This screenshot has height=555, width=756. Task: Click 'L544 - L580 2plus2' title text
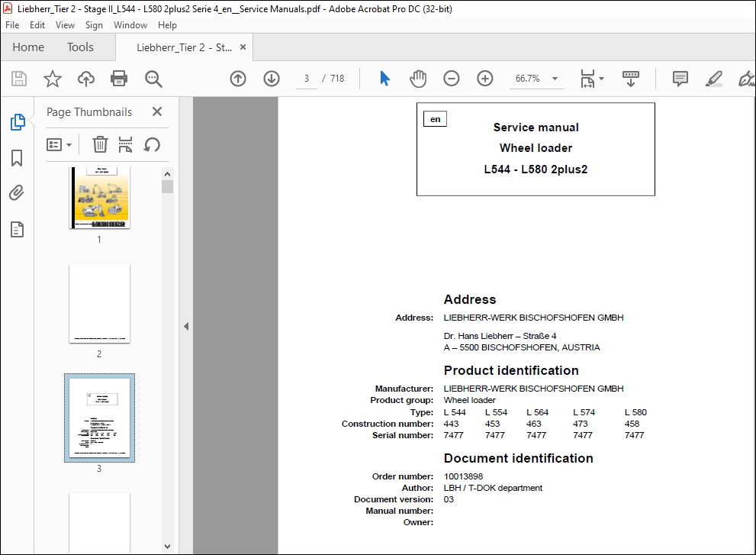coord(536,169)
